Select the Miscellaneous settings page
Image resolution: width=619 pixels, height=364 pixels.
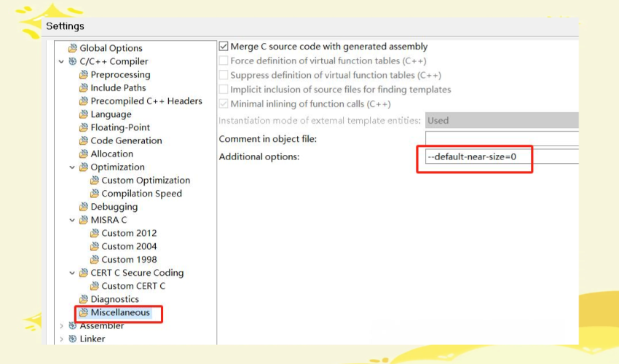(120, 312)
